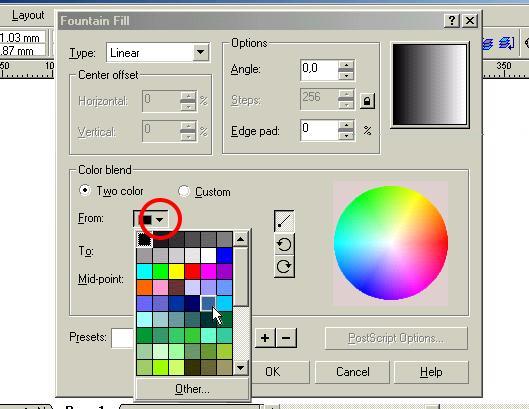This screenshot has width=529, height=409.
Task: Pick the highlighted steel blue swatch
Action: (x=208, y=303)
